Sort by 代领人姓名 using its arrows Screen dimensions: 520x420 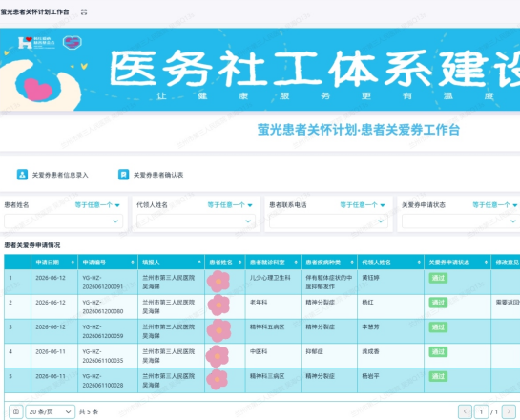(419, 262)
